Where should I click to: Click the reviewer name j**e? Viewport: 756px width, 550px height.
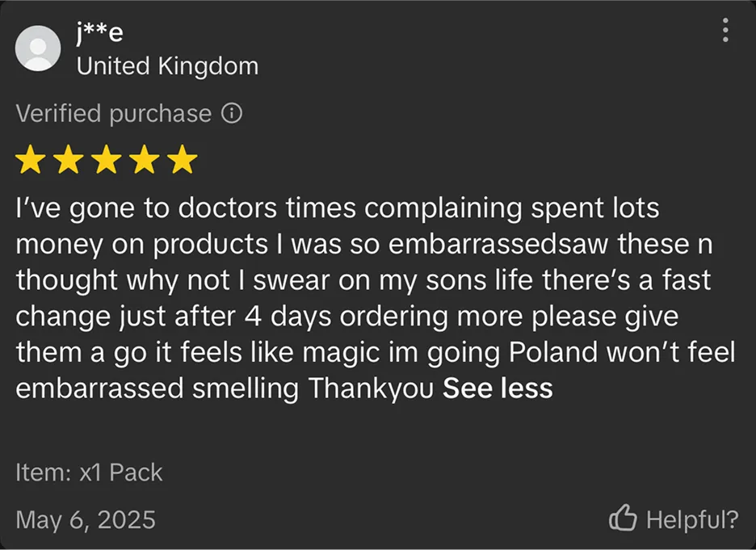pyautogui.click(x=99, y=33)
